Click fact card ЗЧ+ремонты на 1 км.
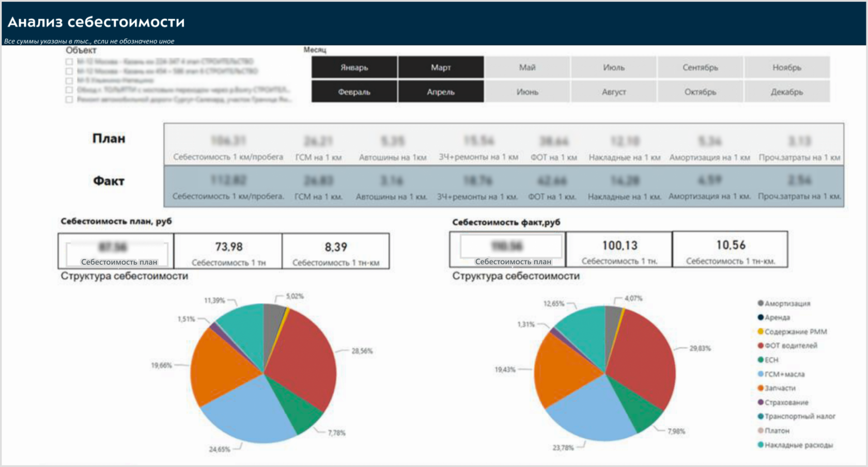This screenshot has height=467, width=868. pos(477,186)
